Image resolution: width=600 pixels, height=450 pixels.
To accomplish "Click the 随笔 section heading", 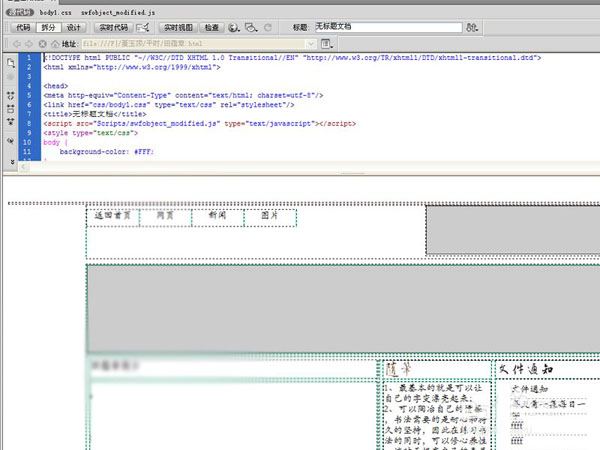I will pos(398,369).
